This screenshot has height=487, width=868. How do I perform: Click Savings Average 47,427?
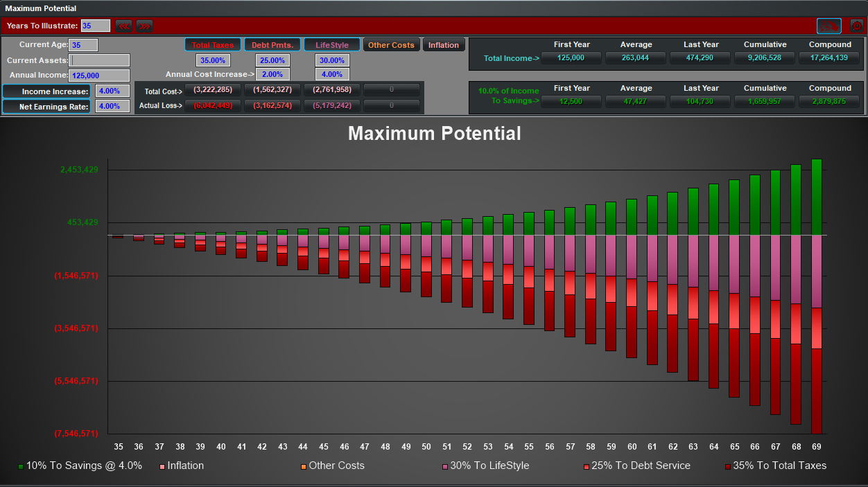coord(636,101)
